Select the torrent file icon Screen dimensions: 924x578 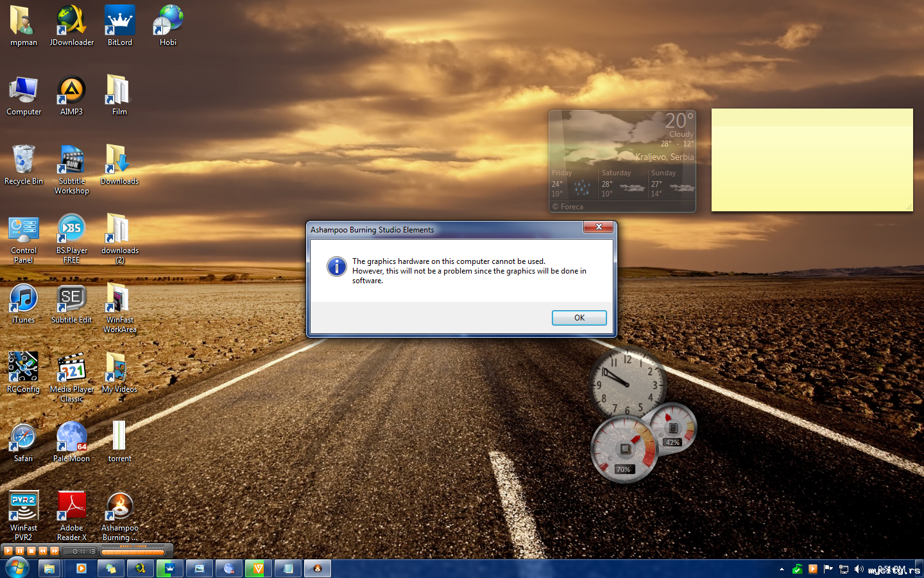coord(120,442)
